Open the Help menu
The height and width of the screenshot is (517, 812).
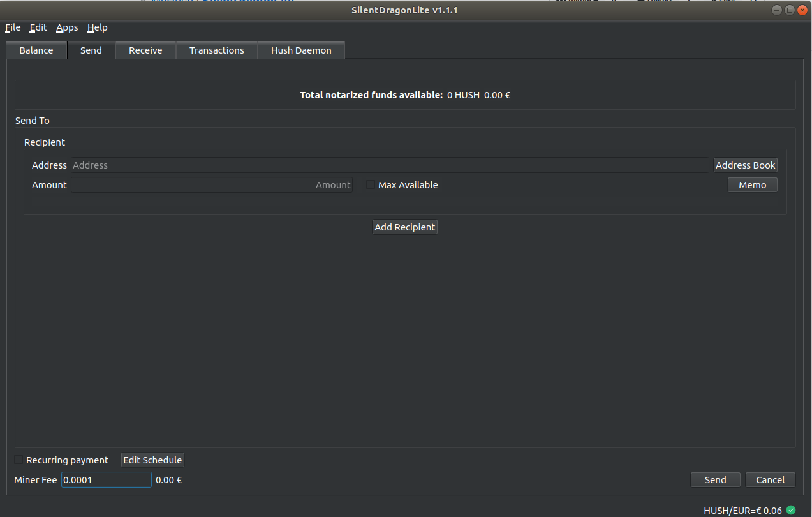pyautogui.click(x=98, y=27)
